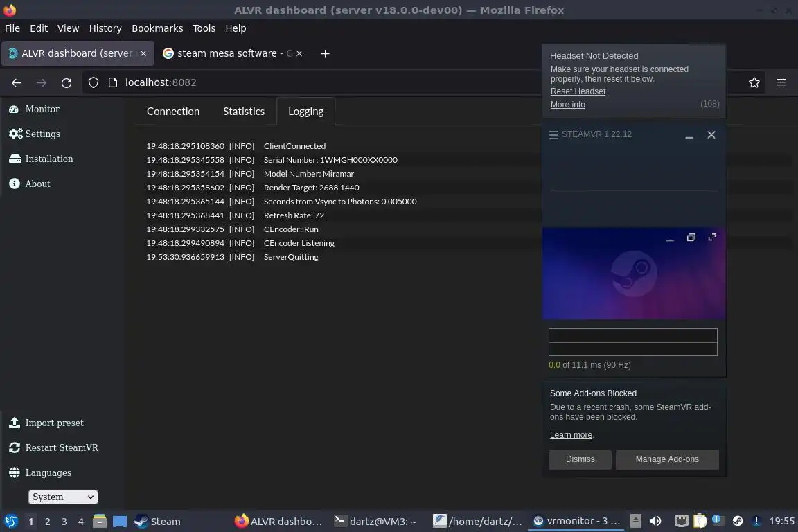
Task: Reload the current page
Action: 66,82
